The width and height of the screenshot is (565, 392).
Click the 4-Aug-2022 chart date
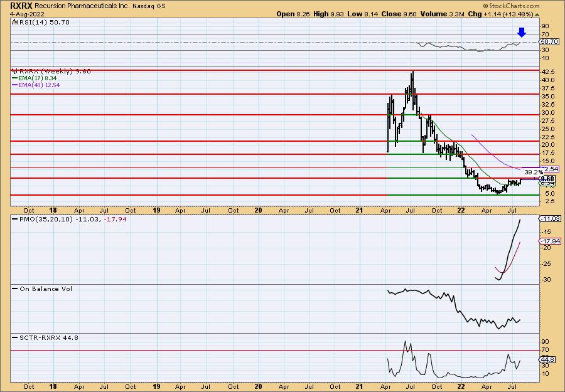pyautogui.click(x=28, y=14)
